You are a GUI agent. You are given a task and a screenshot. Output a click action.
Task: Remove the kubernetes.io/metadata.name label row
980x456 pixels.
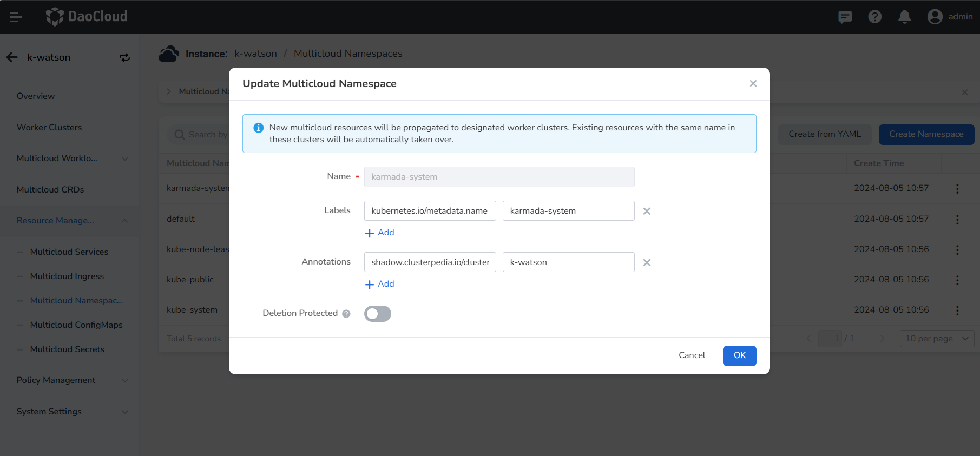tap(647, 211)
